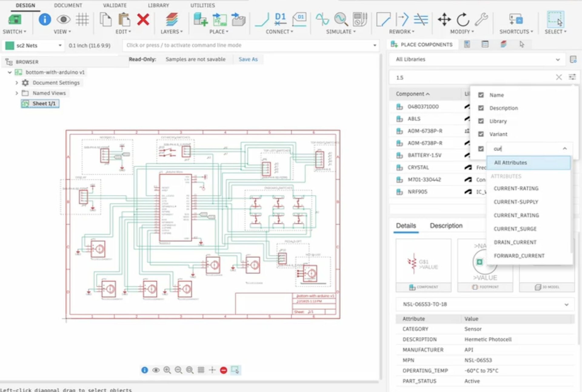Screen dimensions: 582x392
Task: Click the Save As link
Action: [x=248, y=59]
